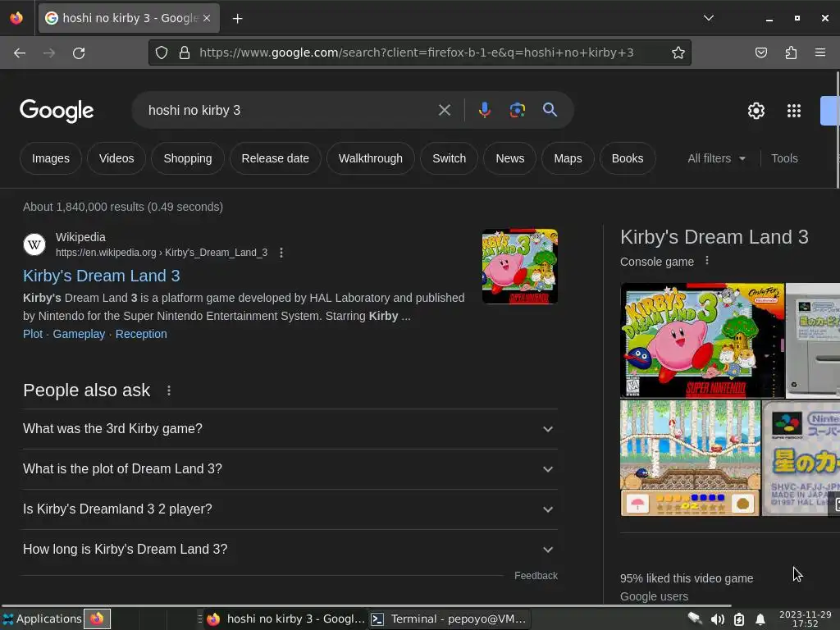Select Firefox window in taskbar
Image resolution: width=840 pixels, height=630 pixels.
[285, 619]
